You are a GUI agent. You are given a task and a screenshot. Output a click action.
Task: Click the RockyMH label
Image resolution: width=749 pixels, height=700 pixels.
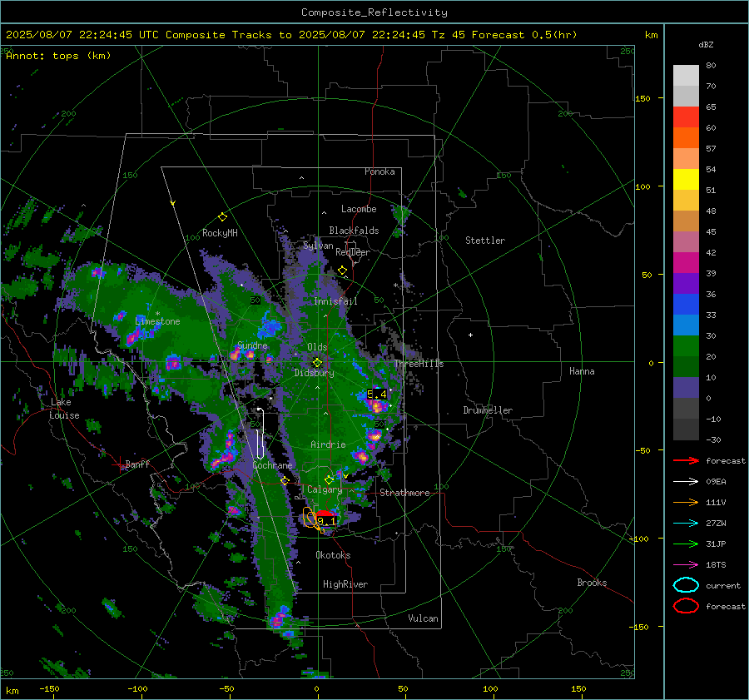click(220, 233)
